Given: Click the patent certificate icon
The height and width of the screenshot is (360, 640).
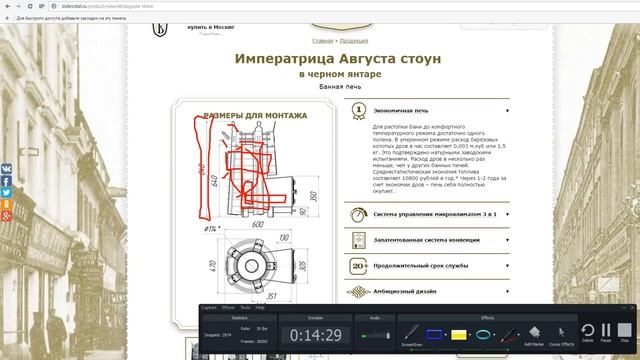Looking at the screenshot, I should pos(359,240).
